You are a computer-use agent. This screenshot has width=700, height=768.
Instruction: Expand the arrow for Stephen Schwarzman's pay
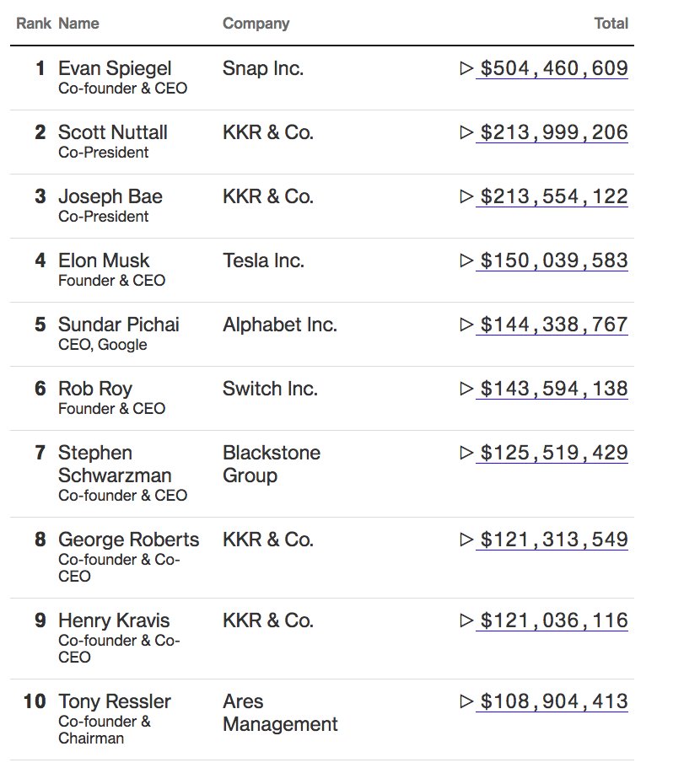466,453
